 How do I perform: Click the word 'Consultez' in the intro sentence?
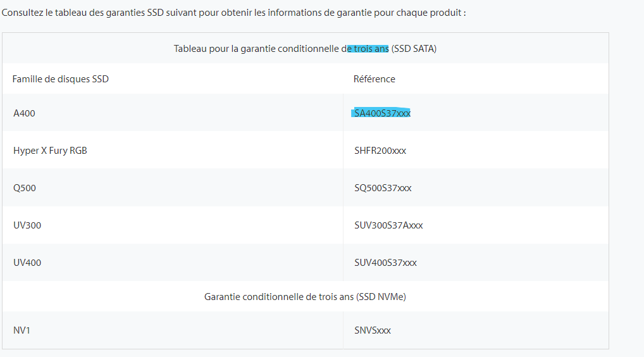23,13
